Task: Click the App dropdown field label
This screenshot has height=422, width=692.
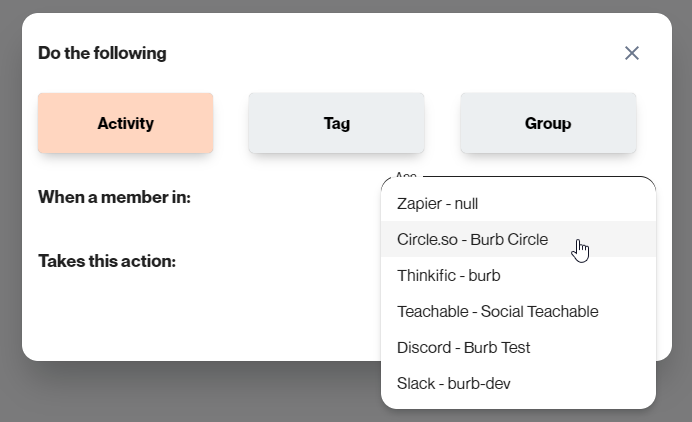Action: (x=405, y=176)
